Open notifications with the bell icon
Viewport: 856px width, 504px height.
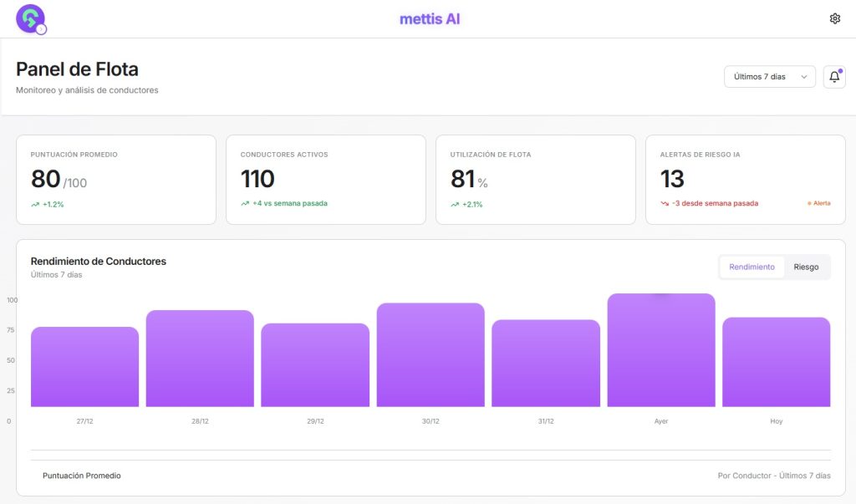click(834, 77)
